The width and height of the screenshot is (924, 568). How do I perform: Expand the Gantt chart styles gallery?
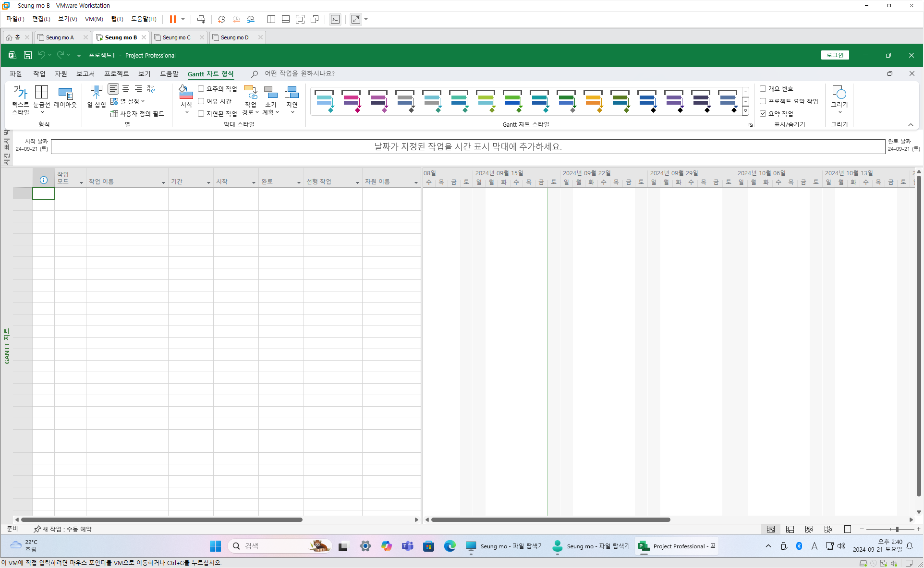coord(745,111)
